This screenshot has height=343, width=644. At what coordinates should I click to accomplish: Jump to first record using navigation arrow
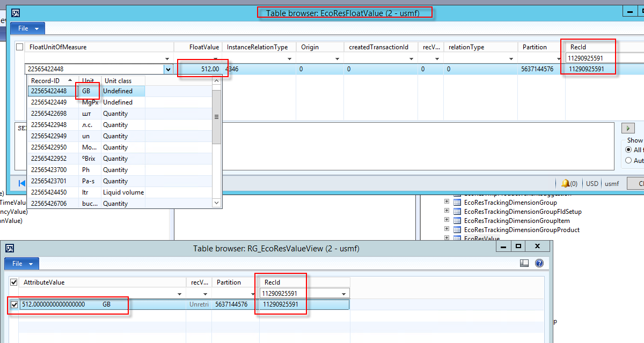tap(22, 183)
